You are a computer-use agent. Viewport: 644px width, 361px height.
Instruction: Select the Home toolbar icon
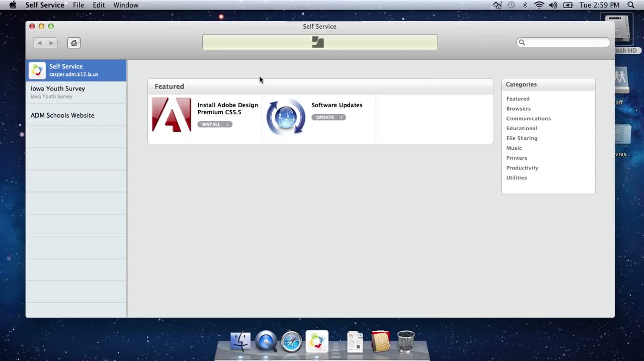(73, 43)
